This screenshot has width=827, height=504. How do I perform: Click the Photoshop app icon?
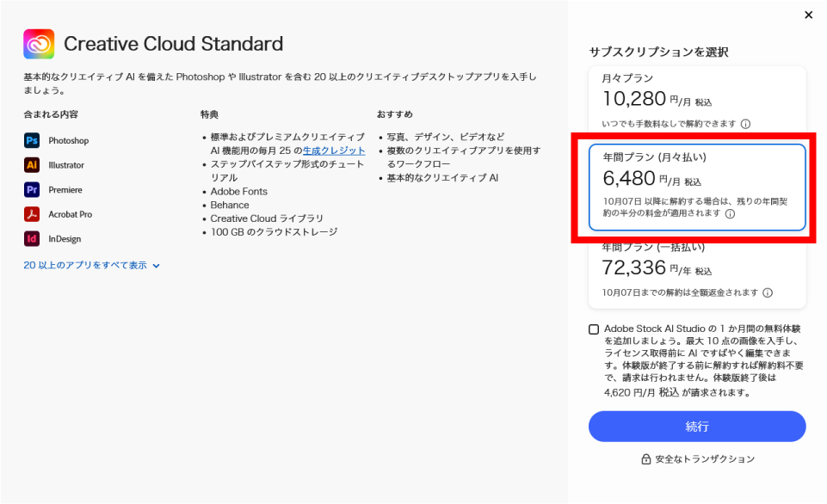32,140
